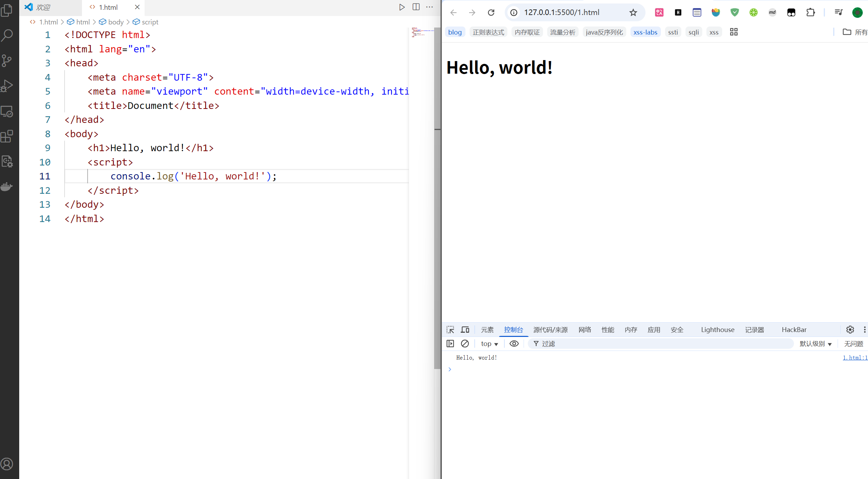
Task: Click the body breadcrumb in the editor
Action: click(111, 22)
